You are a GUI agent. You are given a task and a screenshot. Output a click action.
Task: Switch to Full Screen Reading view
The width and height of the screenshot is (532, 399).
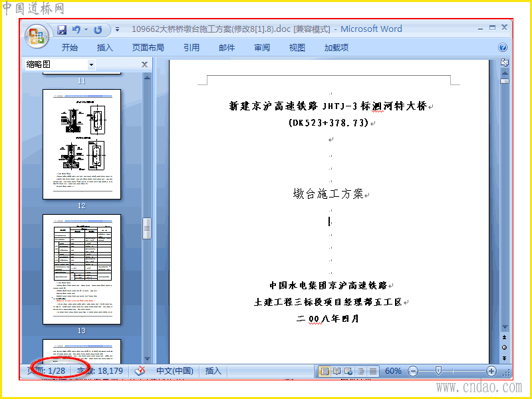pyautogui.click(x=336, y=371)
